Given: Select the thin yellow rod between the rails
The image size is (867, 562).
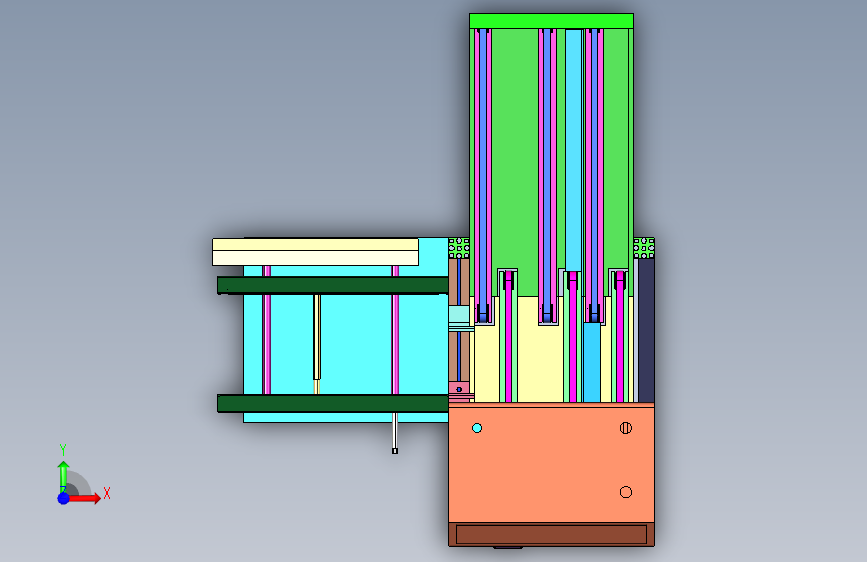Looking at the screenshot, I should click(x=317, y=337).
